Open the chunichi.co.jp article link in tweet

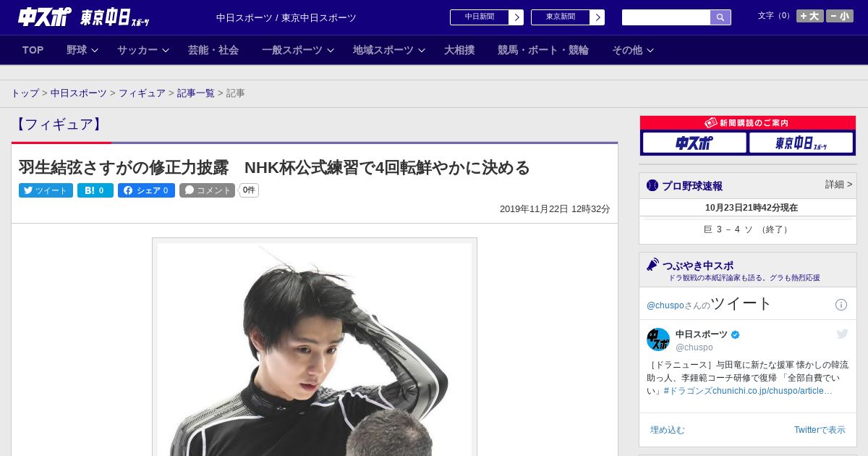pos(773,391)
